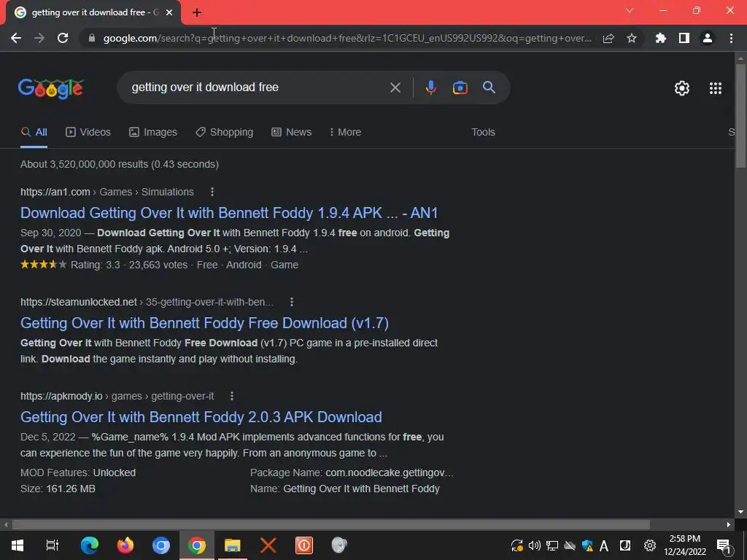The height and width of the screenshot is (560, 747).
Task: Click the Windows Security shield tray icon
Action: click(x=587, y=545)
